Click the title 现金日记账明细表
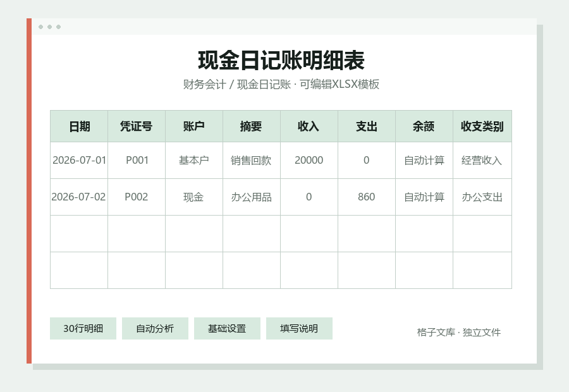Image resolution: width=569 pixels, height=392 pixels. point(281,60)
